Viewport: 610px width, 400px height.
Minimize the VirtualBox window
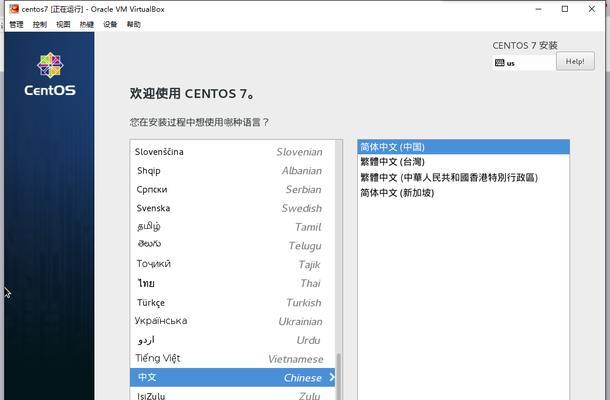[x=538, y=9]
